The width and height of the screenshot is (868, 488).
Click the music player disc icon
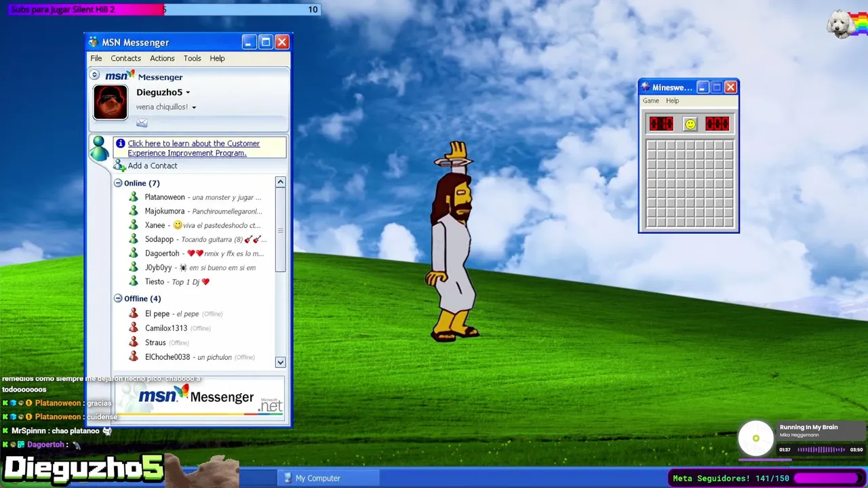click(756, 439)
